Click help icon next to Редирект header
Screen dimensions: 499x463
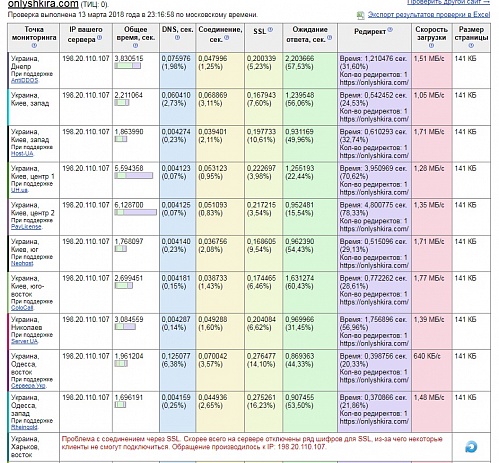click(390, 30)
